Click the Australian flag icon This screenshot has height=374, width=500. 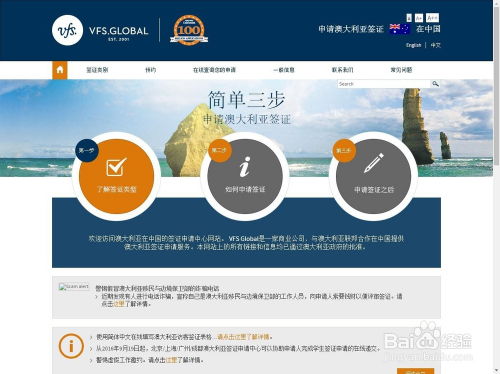tap(400, 29)
